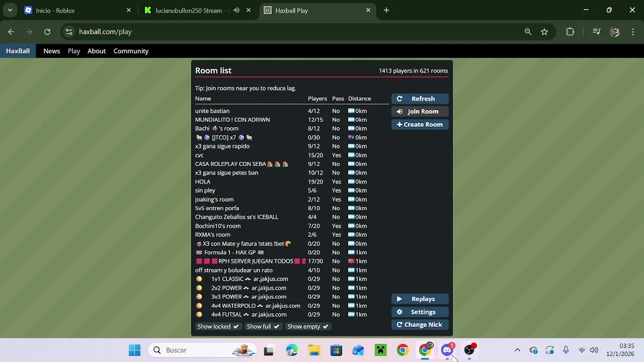Open the Community menu item
Screen dimensions: 644x362
[x=131, y=51]
